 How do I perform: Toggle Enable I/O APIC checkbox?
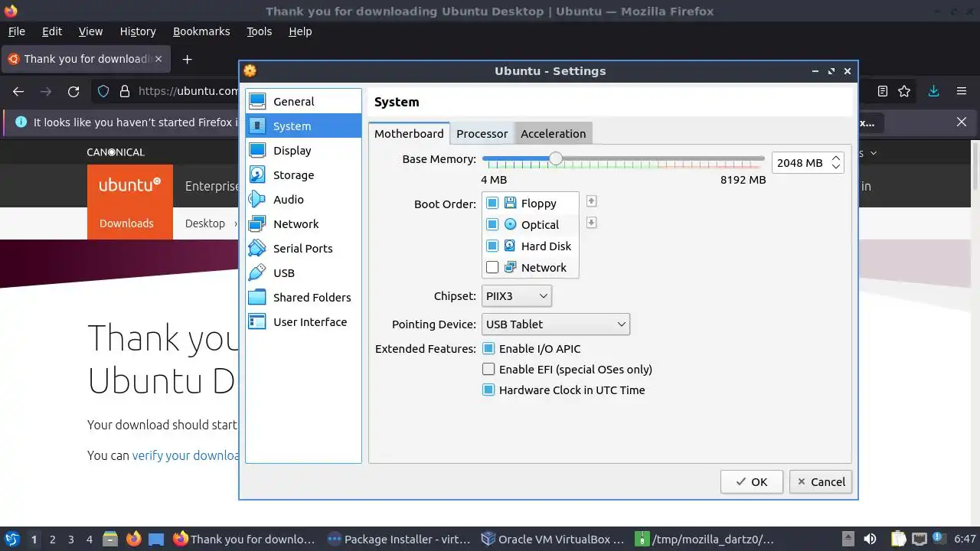pos(488,348)
